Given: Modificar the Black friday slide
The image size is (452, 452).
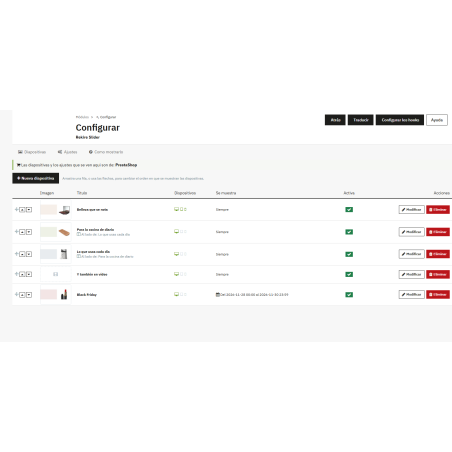Looking at the screenshot, I should click(412, 295).
